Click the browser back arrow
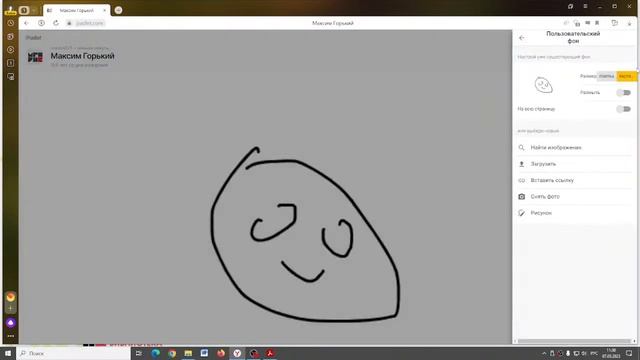 coord(27,23)
